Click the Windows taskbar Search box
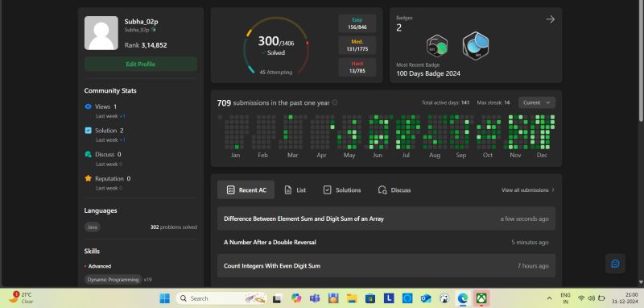 pyautogui.click(x=222, y=298)
